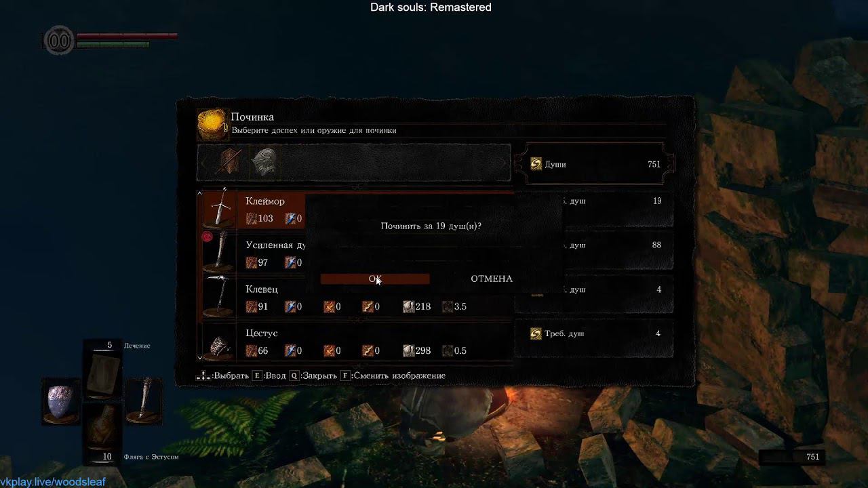Click the Души souls coin icon
The height and width of the screenshot is (488, 868).
tap(536, 164)
